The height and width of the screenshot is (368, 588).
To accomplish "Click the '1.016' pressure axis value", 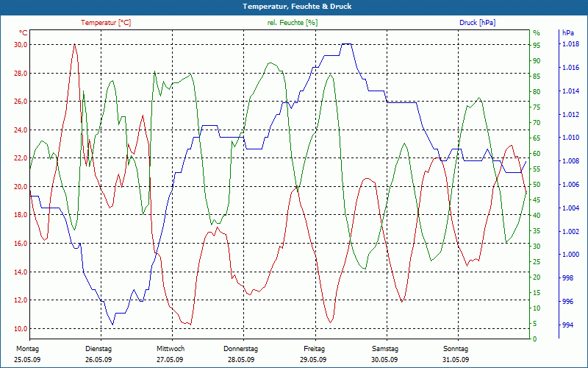I will click(x=570, y=68).
